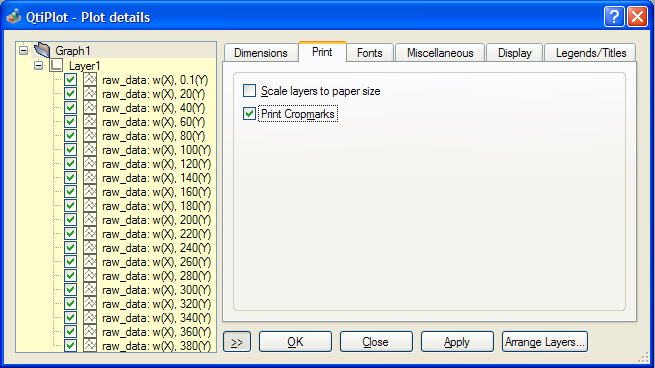This screenshot has height=368, width=655.
Task: Click the Apply button
Action: (457, 342)
